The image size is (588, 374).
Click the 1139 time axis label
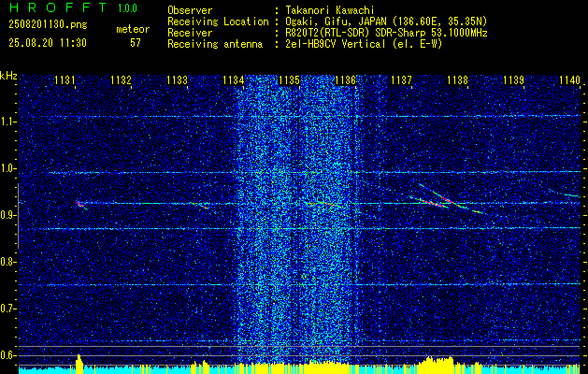[x=513, y=79]
